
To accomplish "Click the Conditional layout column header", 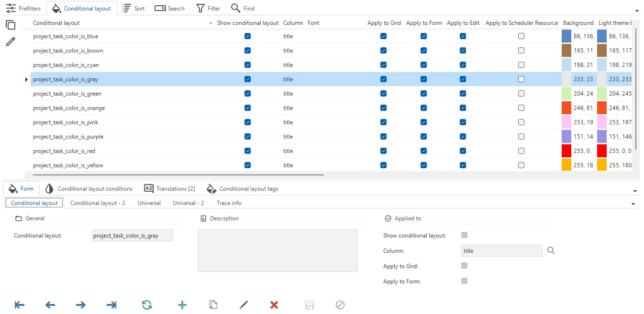I will 56,23.
